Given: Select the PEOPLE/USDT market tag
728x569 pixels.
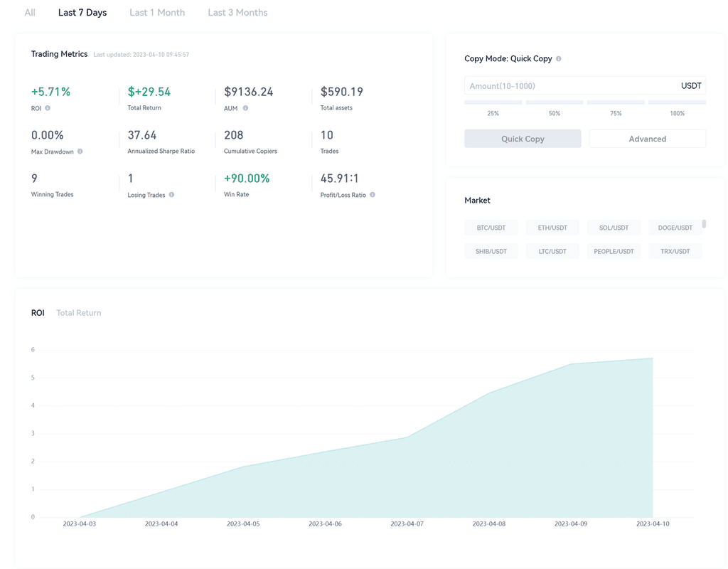Looking at the screenshot, I should pos(614,251).
